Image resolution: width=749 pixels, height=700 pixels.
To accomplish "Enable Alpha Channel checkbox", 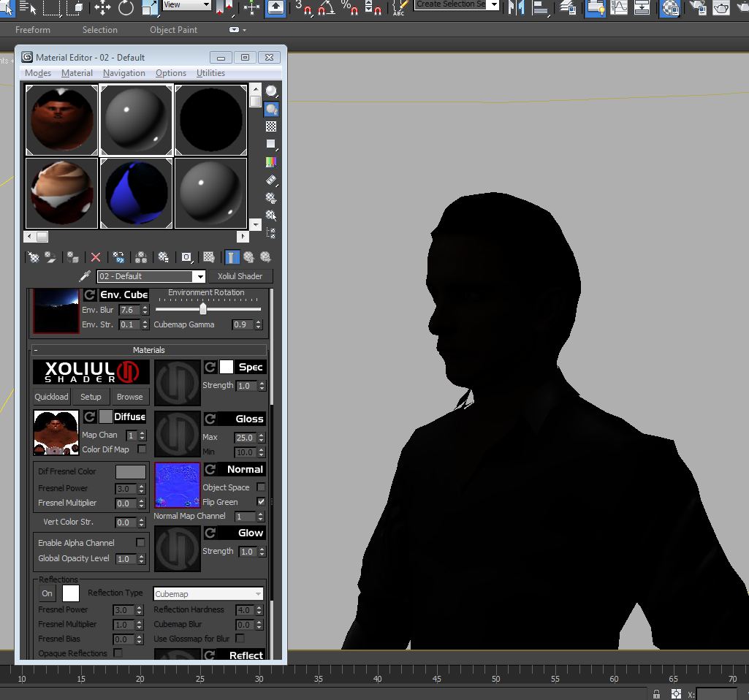I will [x=140, y=542].
